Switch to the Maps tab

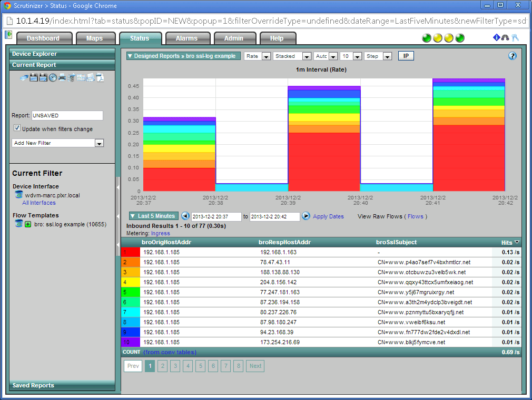click(95, 38)
